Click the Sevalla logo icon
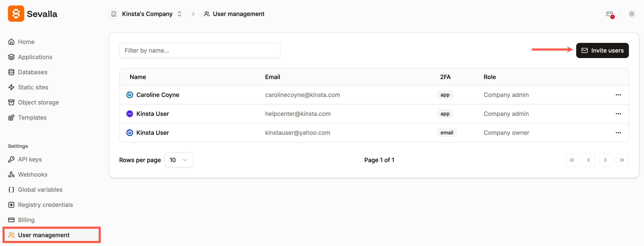This screenshot has height=246, width=644. 16,13
